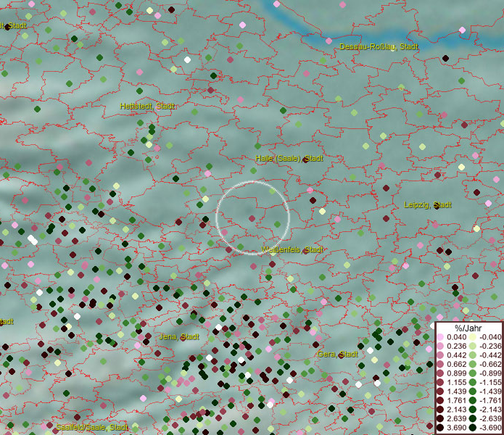Select the dark data point beside Halle (Saale) label

[x=306, y=159]
